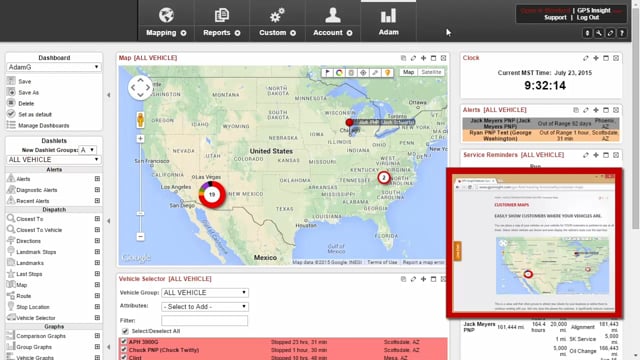640x360 pixels.
Task: Add the Vehicle Selector dashlet
Action: [x=97, y=318]
